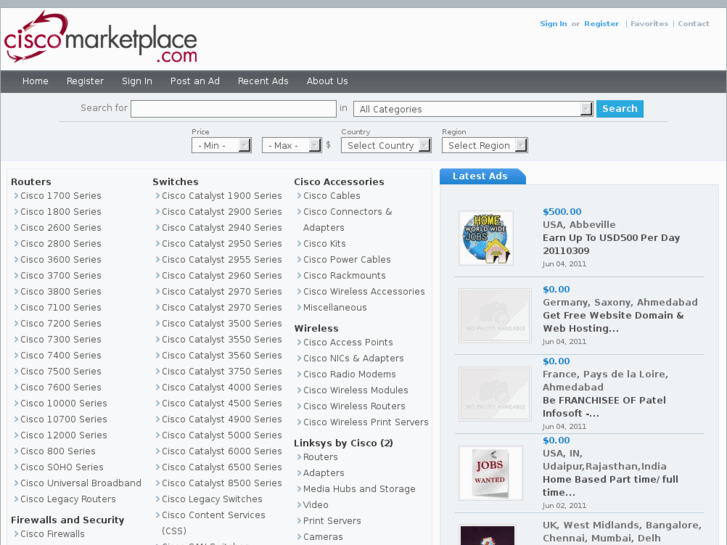Open Cisco 7200 Series
Screen dimensions: 727x545
coord(61,324)
